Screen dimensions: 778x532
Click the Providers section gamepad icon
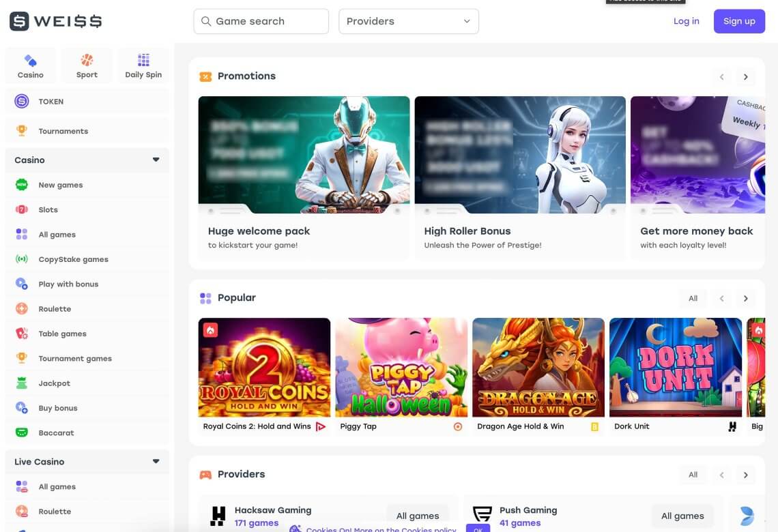(x=205, y=475)
